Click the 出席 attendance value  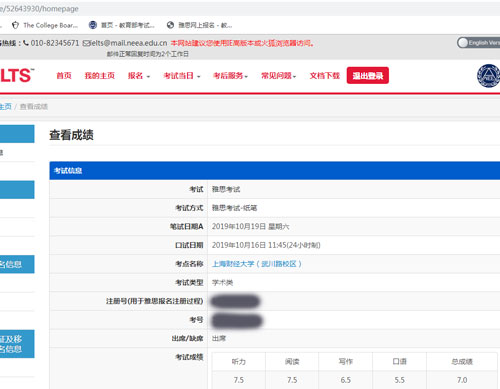tap(219, 339)
